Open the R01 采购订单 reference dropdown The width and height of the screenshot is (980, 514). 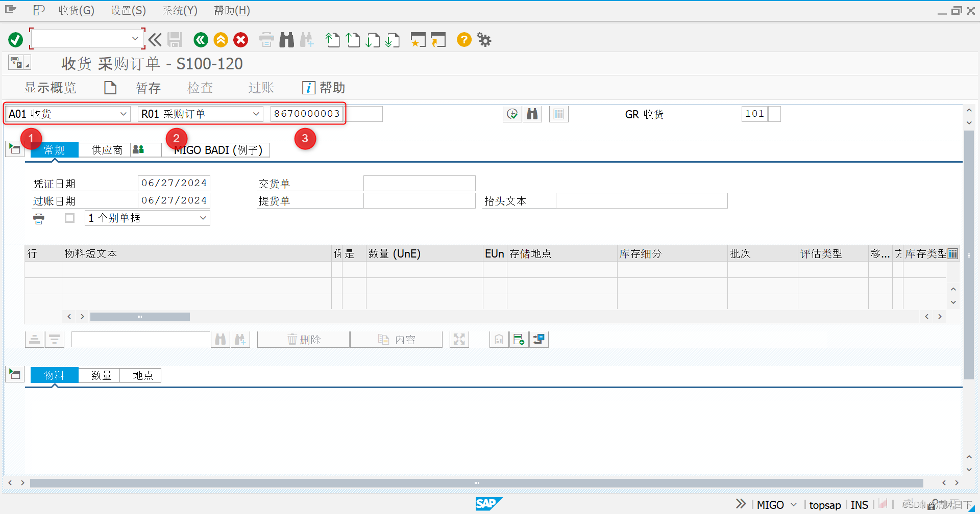tap(256, 114)
